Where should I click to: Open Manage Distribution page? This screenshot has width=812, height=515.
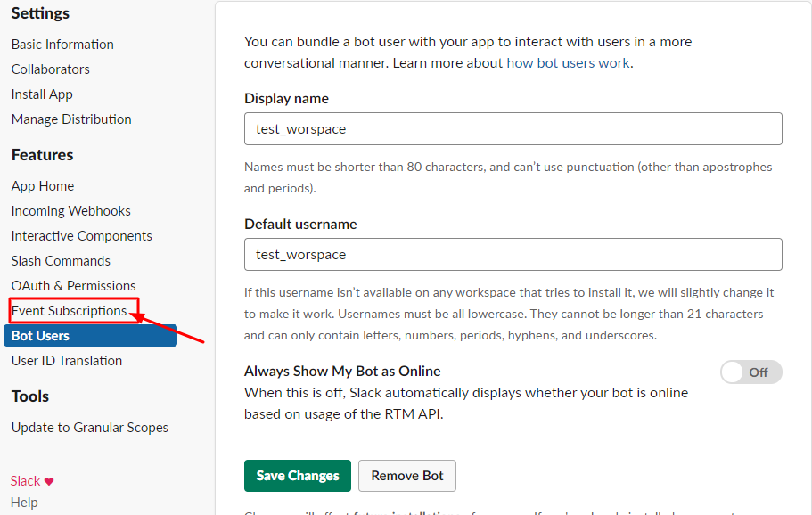[x=71, y=119]
